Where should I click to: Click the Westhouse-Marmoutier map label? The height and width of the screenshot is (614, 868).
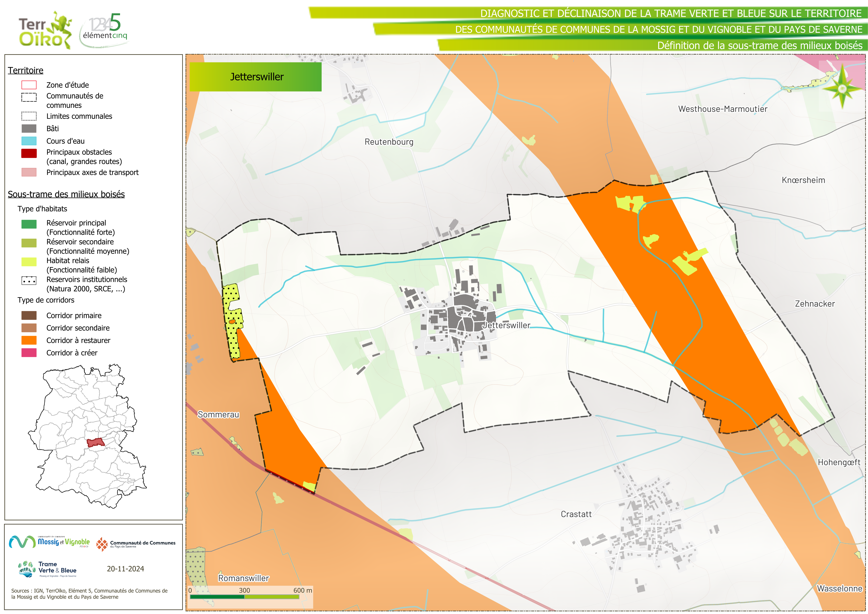[x=722, y=109]
